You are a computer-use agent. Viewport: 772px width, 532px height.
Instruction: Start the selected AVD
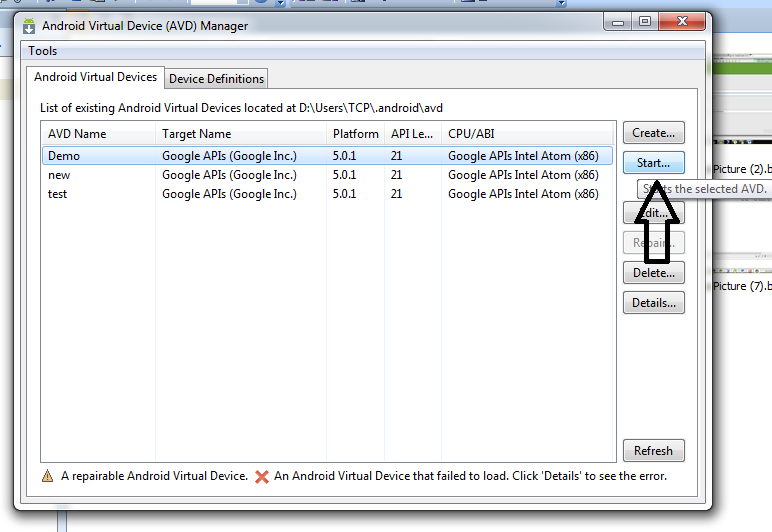point(653,163)
